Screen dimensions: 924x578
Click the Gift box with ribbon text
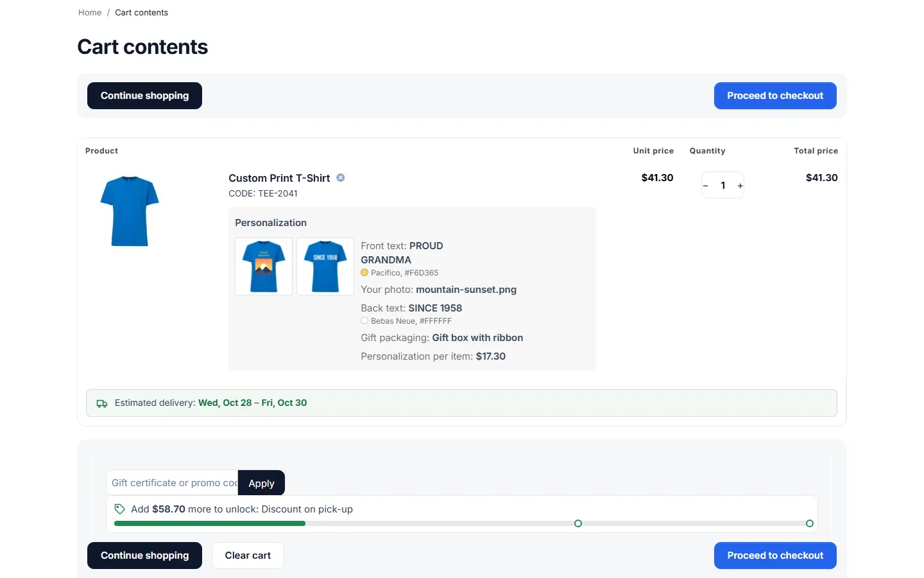[x=477, y=338]
